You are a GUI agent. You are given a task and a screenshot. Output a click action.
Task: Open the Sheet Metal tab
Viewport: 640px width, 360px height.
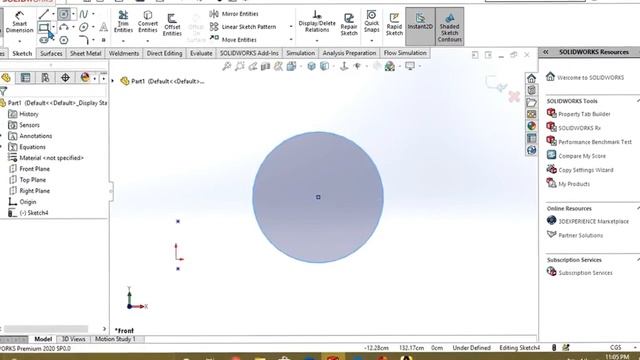click(85, 53)
